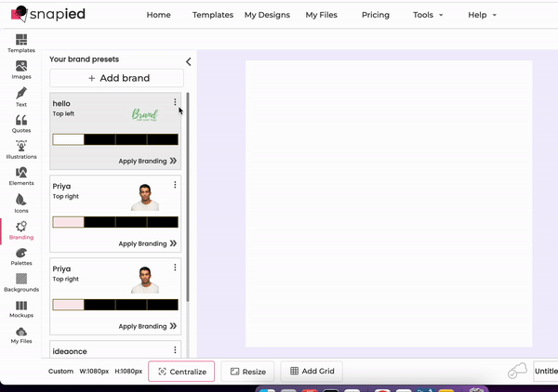The width and height of the screenshot is (558, 392).
Task: Click the cloud save status icon
Action: pos(517,371)
